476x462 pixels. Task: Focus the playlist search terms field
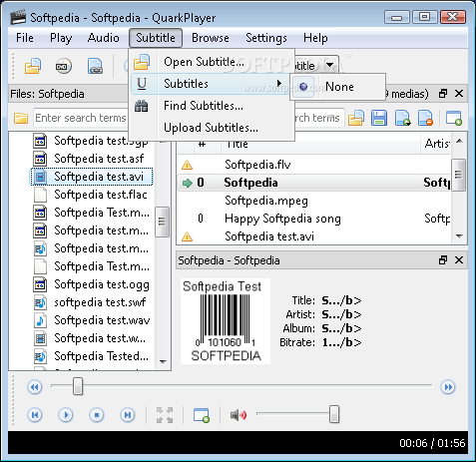pos(318,118)
